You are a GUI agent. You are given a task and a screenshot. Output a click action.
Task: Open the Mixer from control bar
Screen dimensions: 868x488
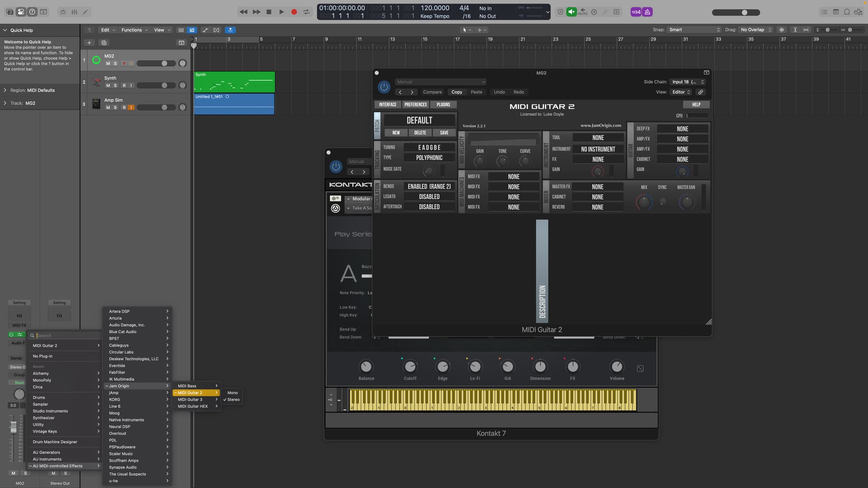click(x=74, y=12)
